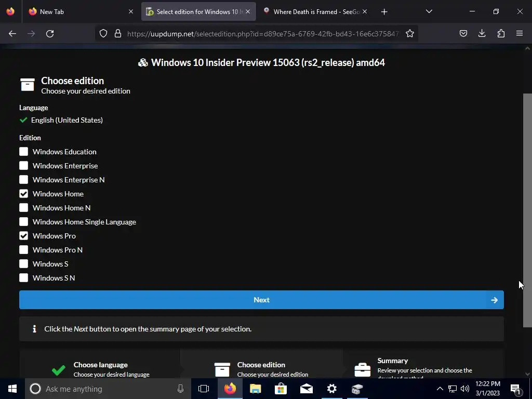Check the Windows S N edition

coord(23,278)
